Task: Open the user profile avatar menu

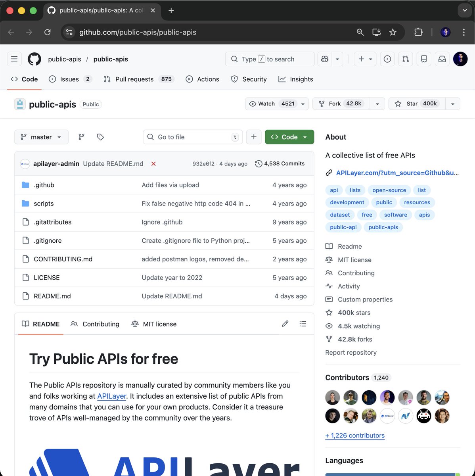Action: 460,59
